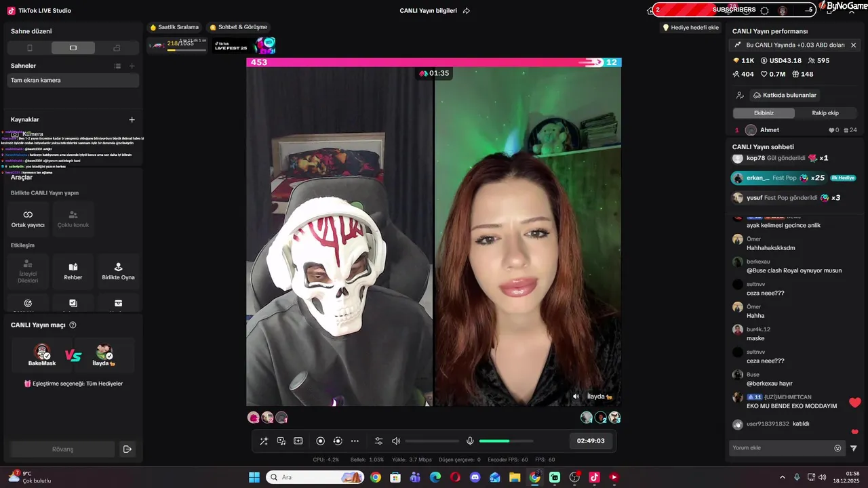868x488 pixels.
Task: Open the Saatlik Sıralama tab
Action: (x=174, y=27)
